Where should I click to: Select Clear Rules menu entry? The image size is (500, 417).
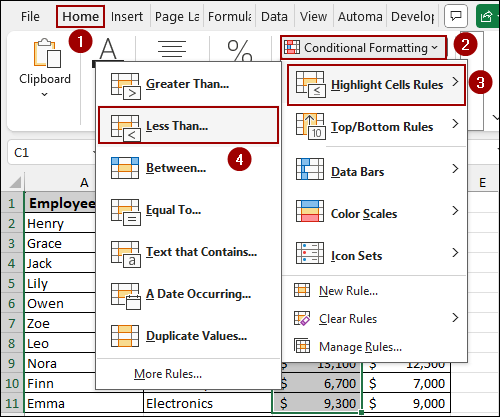pos(376,319)
